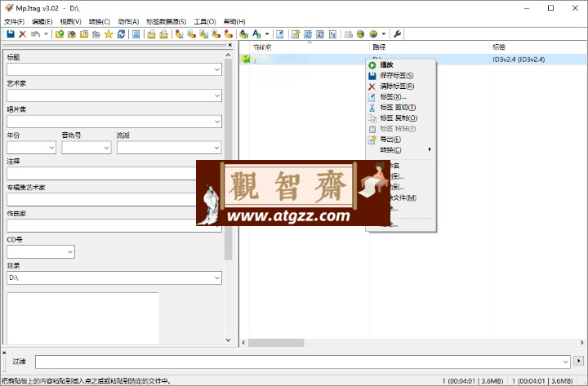This screenshot has height=386, width=588.
Task: Click the tag panel scroll down arrow
Action: click(229, 340)
